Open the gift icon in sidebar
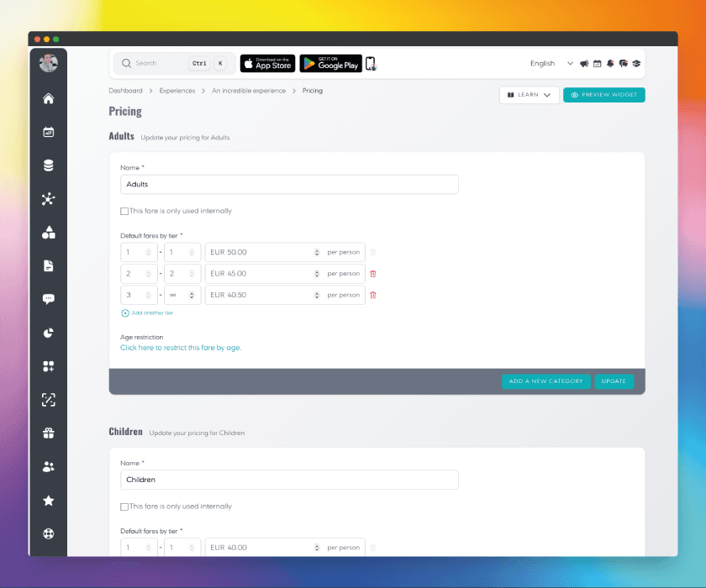Viewport: 706px width, 588px height. click(x=48, y=433)
